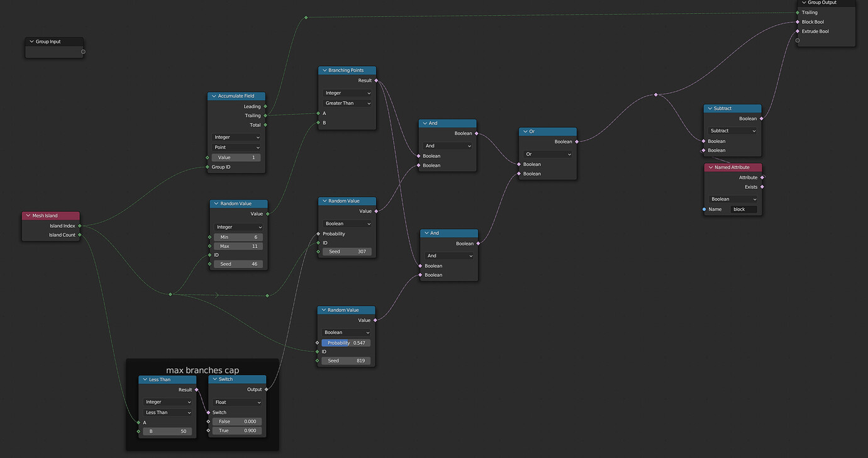Open Integer dropdown in Random Value Seed 46
Image resolution: width=868 pixels, height=458 pixels.
[x=238, y=227]
